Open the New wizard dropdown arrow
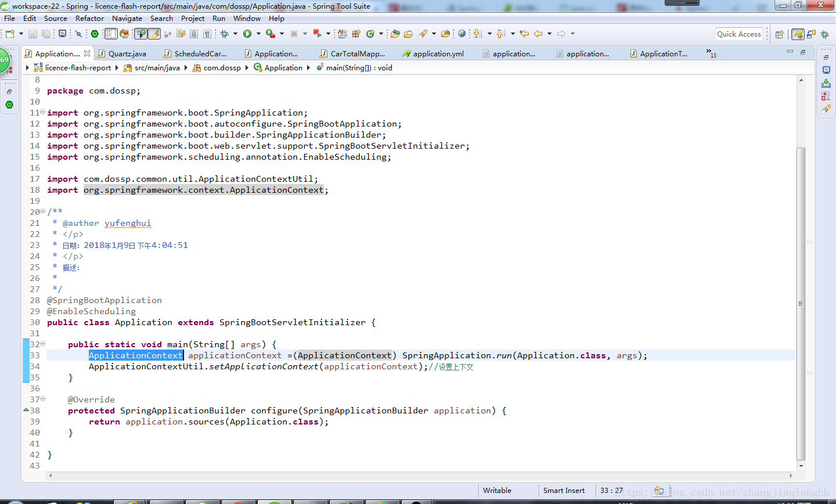Image resolution: width=836 pixels, height=504 pixels. pos(21,34)
